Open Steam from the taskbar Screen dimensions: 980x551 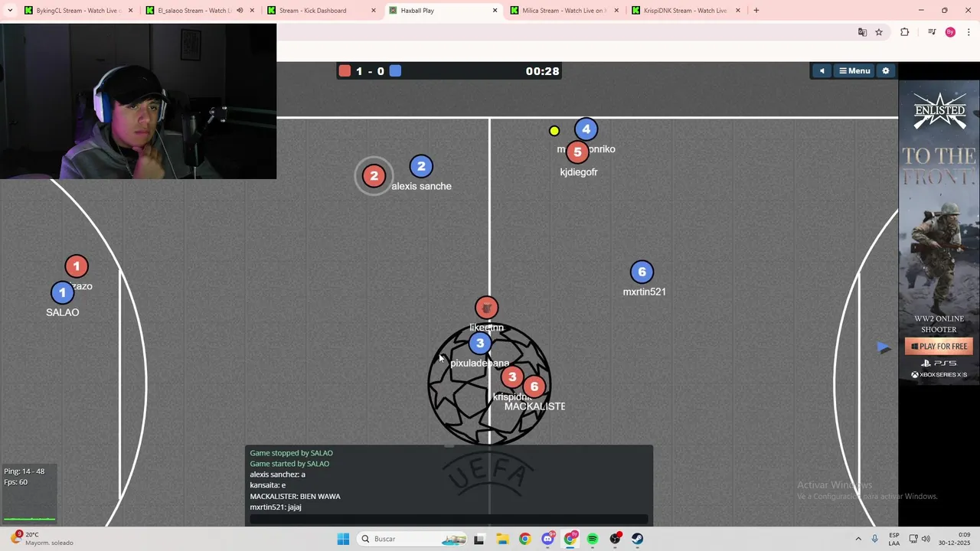coord(637,539)
